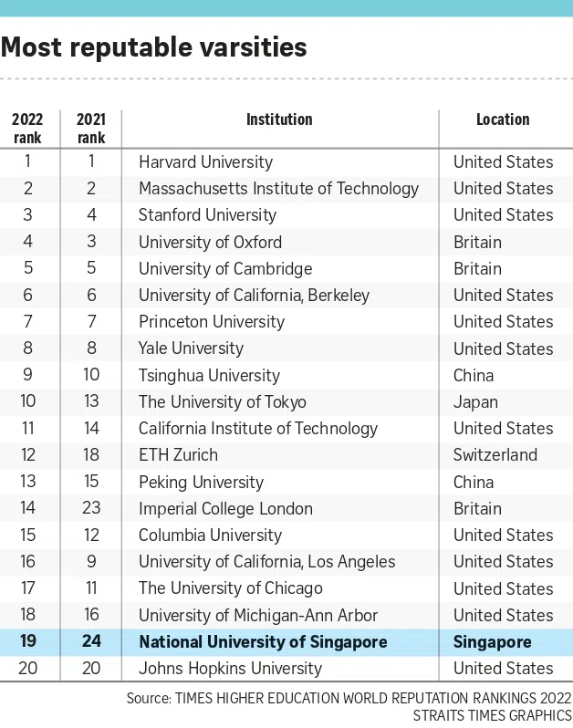Click the "2022 rank" column header
Viewport: 573px width, 728px height.
[x=27, y=128]
